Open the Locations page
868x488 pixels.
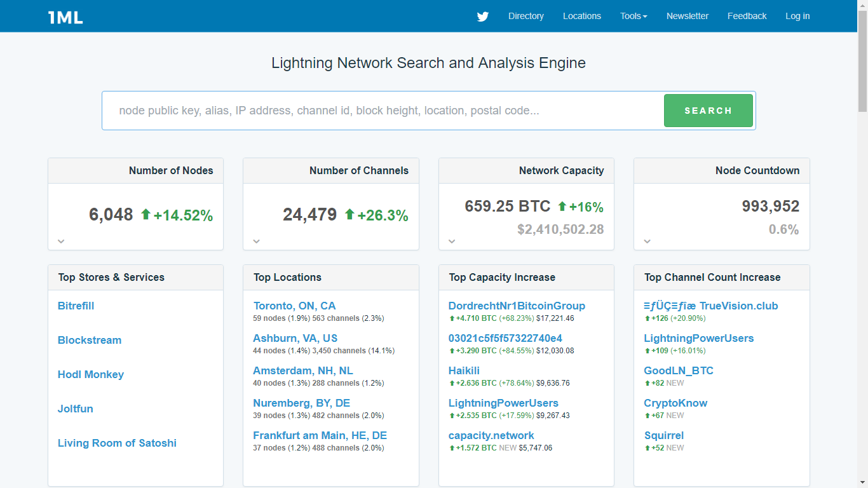(x=581, y=16)
